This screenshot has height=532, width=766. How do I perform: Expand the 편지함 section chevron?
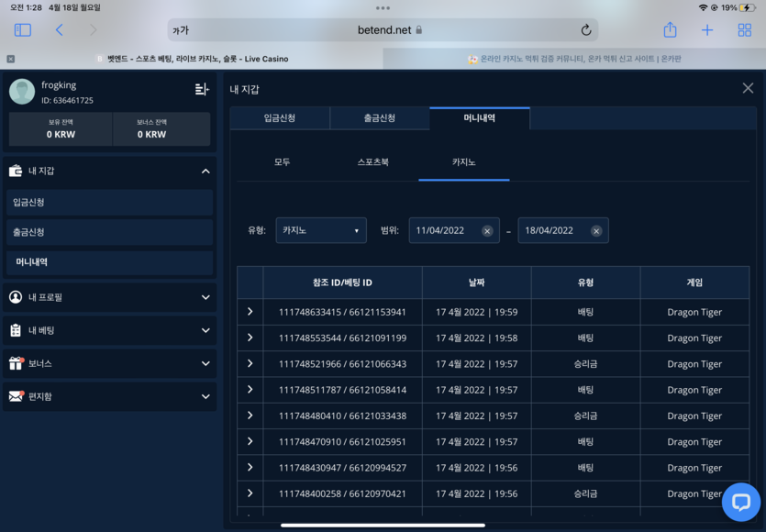205,396
